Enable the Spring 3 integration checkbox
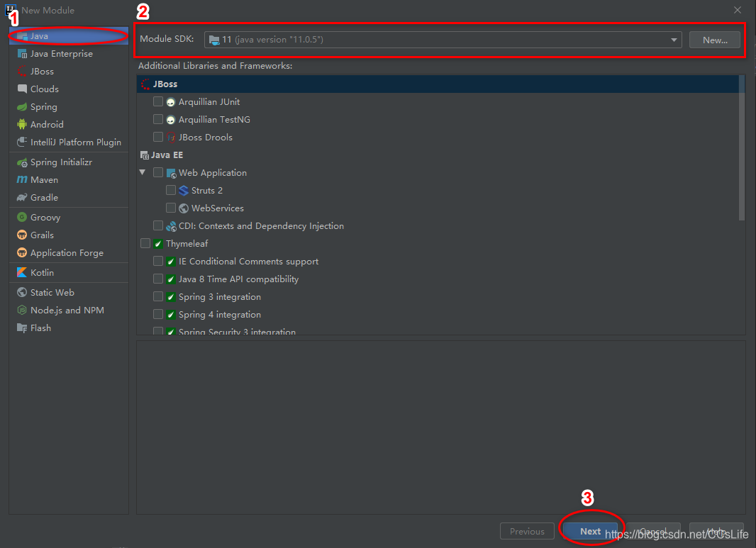Image resolution: width=756 pixels, height=548 pixels. click(x=157, y=296)
